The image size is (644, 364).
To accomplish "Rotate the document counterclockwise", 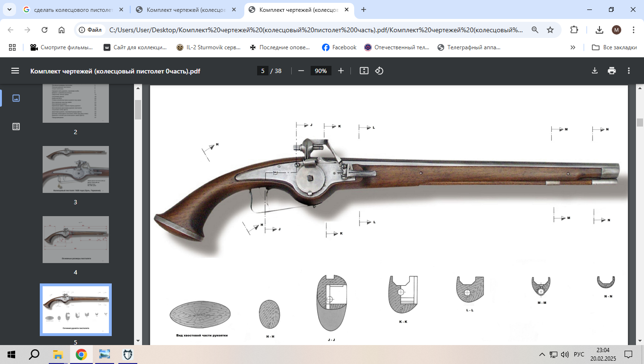I will pyautogui.click(x=379, y=71).
